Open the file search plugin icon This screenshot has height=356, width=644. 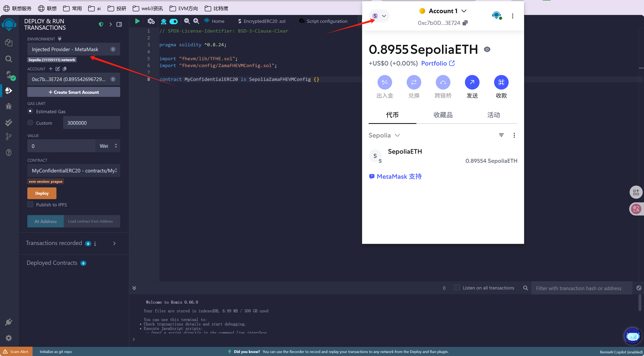tap(9, 59)
